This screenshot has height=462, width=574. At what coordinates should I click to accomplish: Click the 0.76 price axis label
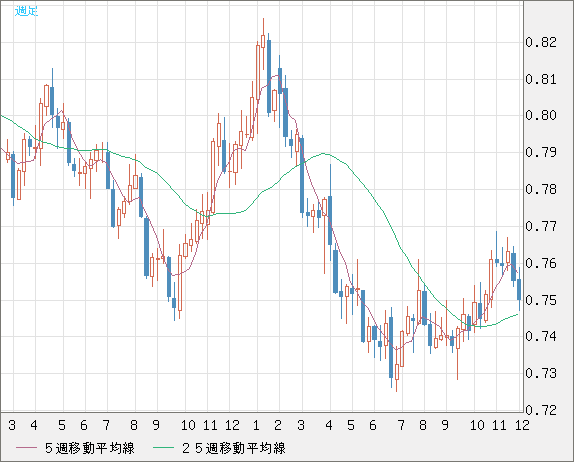point(541,263)
